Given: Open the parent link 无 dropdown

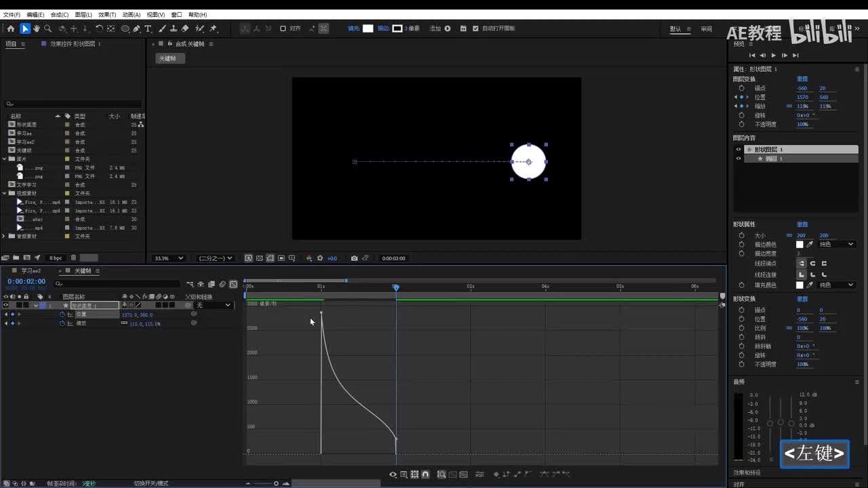Looking at the screenshot, I should coord(213,305).
